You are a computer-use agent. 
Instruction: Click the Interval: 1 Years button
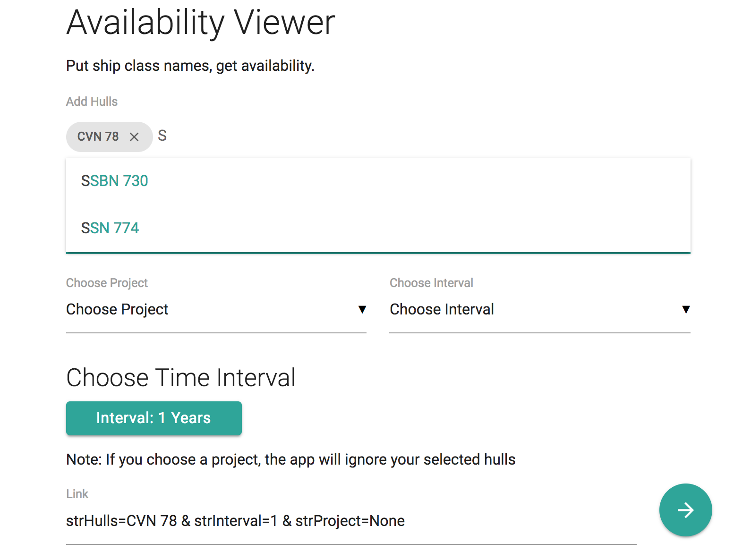[x=154, y=418]
